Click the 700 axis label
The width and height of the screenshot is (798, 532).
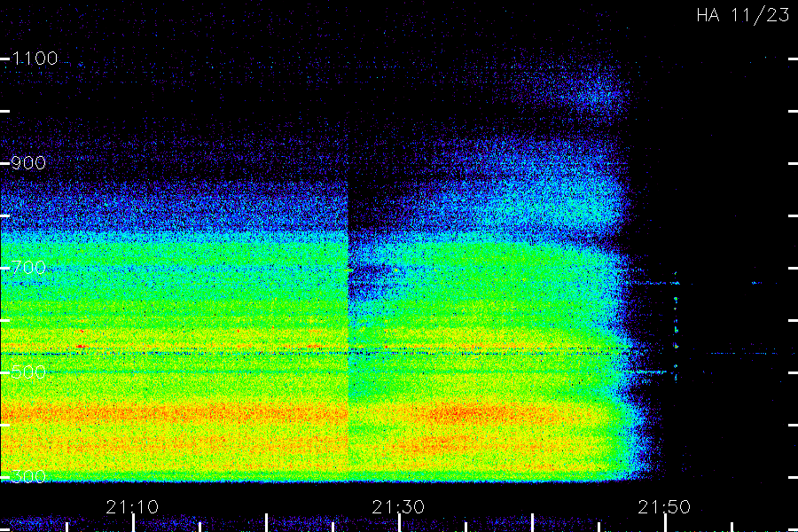28,267
